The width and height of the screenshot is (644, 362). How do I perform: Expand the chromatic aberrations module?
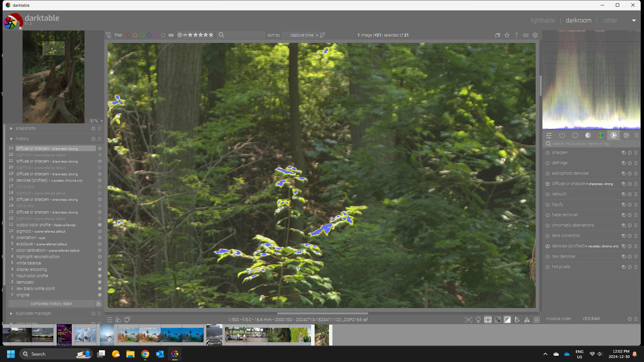573,225
